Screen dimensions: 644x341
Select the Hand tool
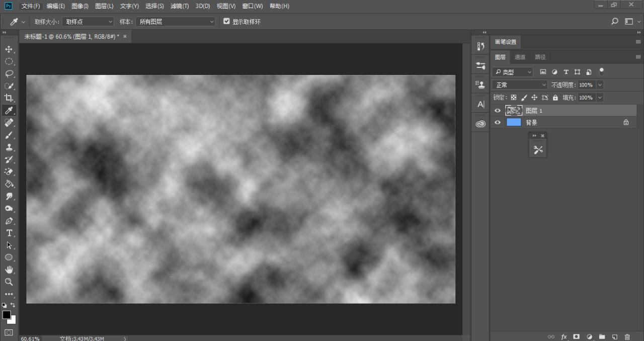(x=9, y=270)
